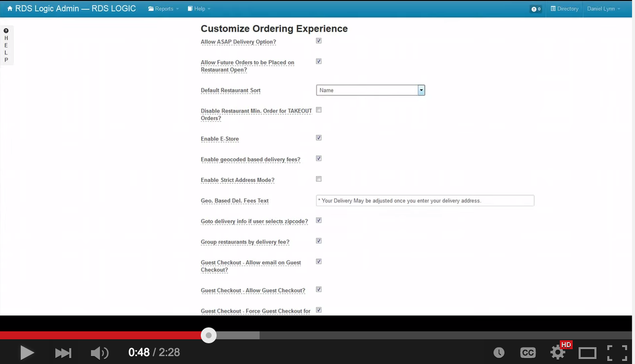Open the Directory link
The height and width of the screenshot is (364, 635).
point(565,9)
